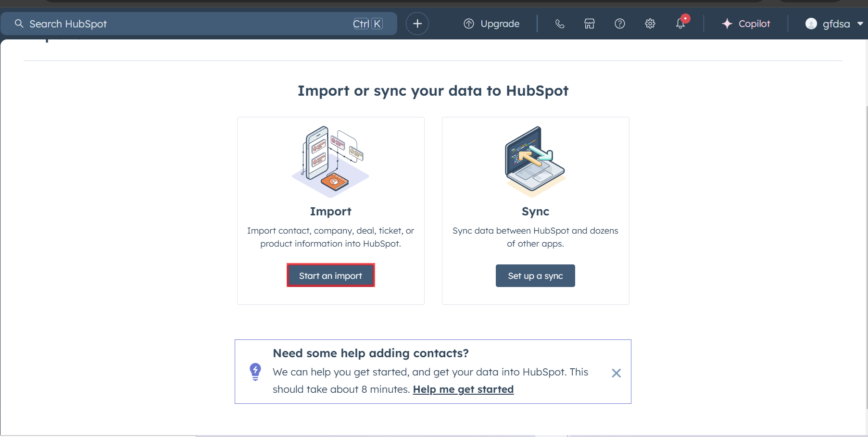
Task: Click the Ctrl K shortcut hint
Action: (368, 24)
